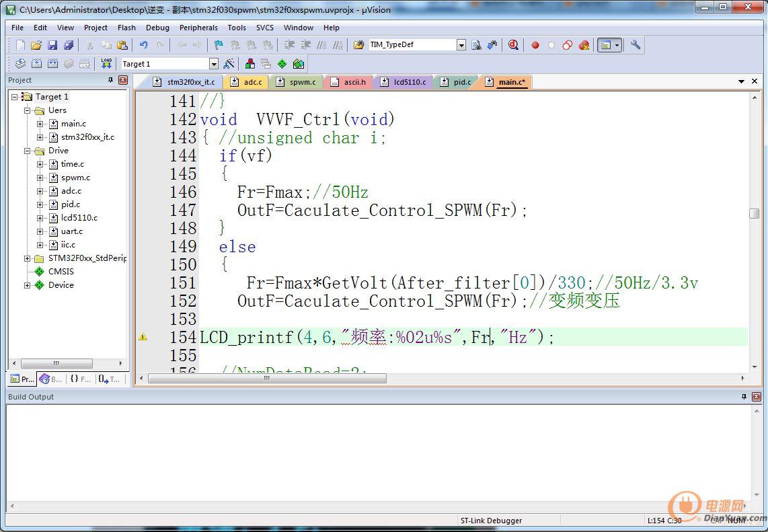Open Manage Run-Time Environment green diamond

pos(282,64)
